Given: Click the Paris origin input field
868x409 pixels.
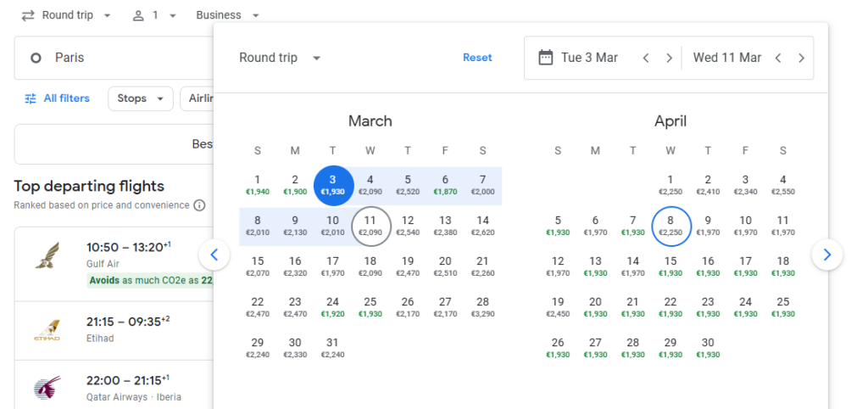Looking at the screenshot, I should 114,59.
